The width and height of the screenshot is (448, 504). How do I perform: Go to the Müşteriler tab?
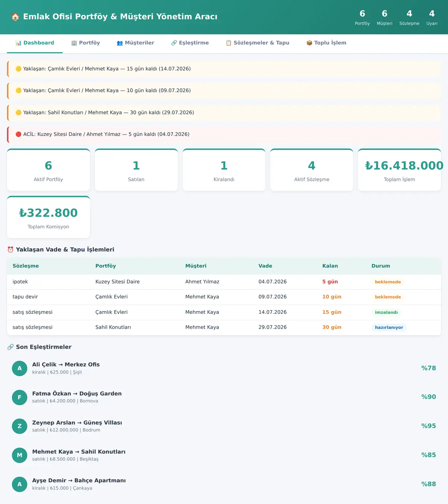[x=135, y=43]
